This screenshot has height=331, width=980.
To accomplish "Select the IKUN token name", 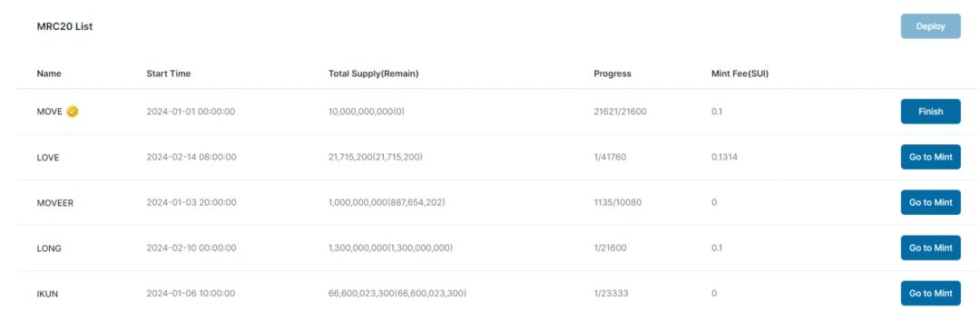I will [x=48, y=294].
